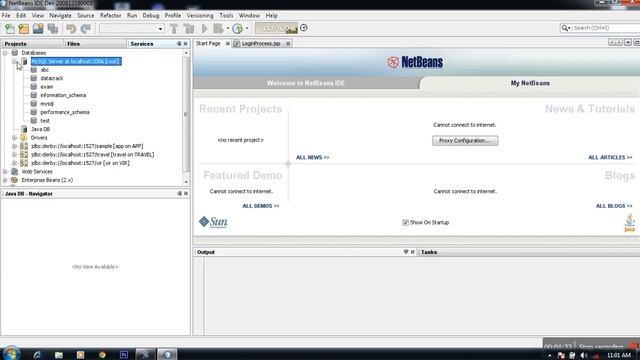640x360 pixels.
Task: Select the information_schema database
Action: [x=63, y=95]
